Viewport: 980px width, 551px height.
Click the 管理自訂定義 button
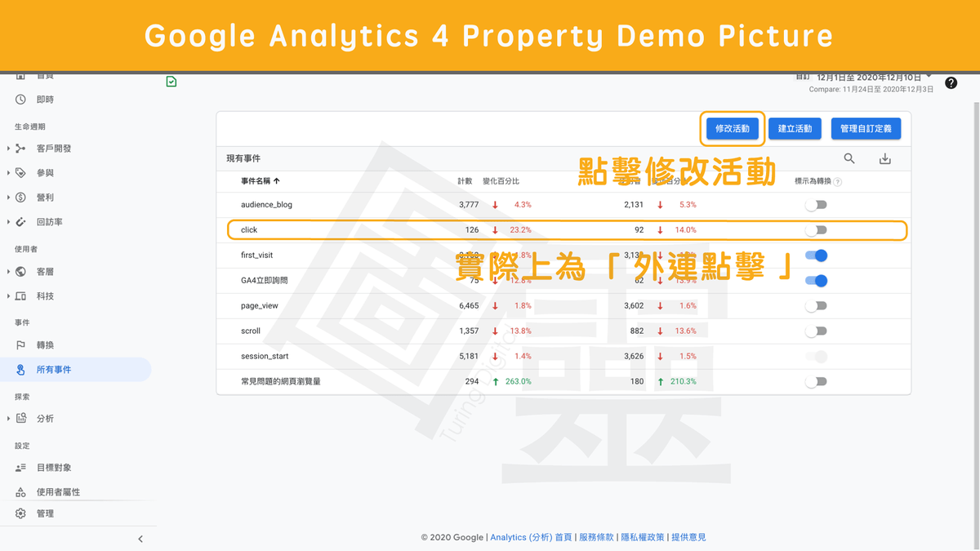pyautogui.click(x=866, y=129)
